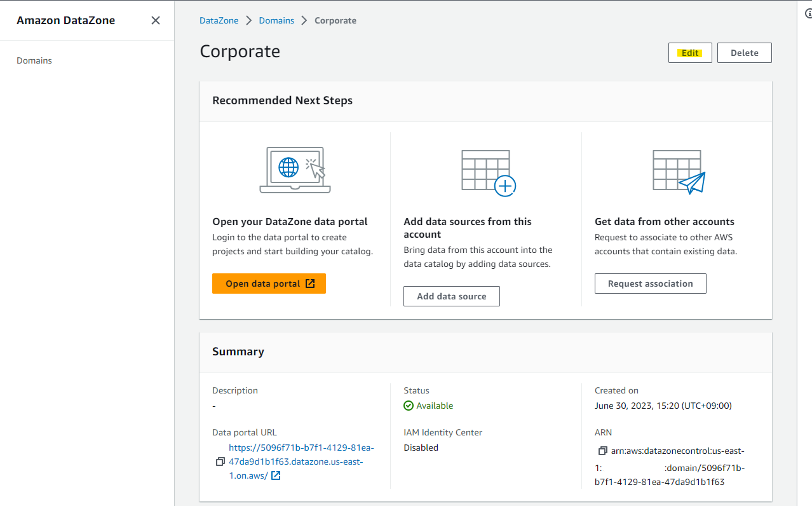Close the Amazon DataZone side navigation

tap(156, 20)
